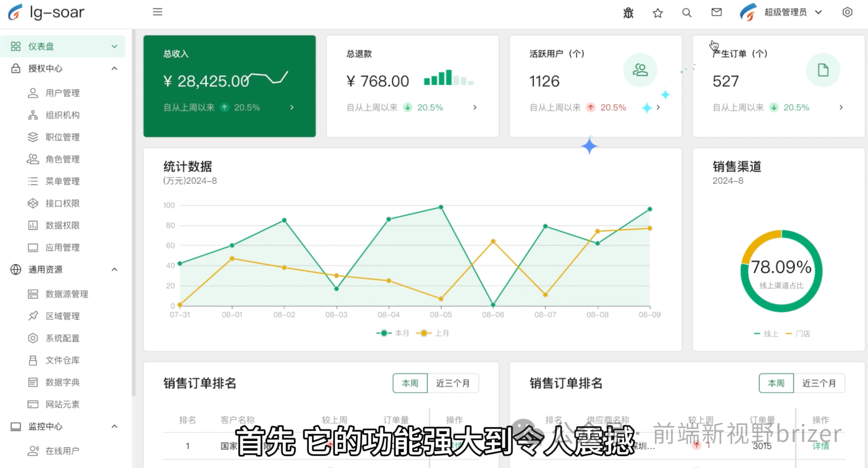Open 产生订单 card detail arrow
This screenshot has height=468, width=868.
pyautogui.click(x=841, y=108)
